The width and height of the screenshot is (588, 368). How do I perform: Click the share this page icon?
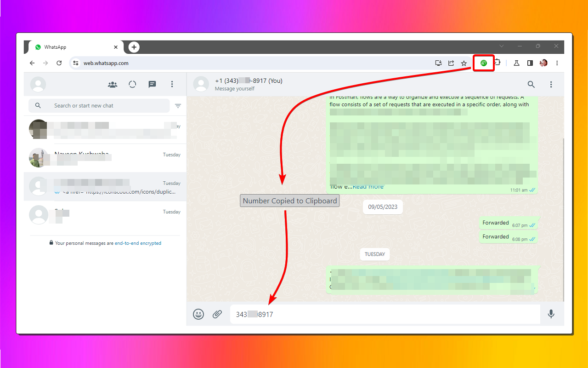click(451, 63)
